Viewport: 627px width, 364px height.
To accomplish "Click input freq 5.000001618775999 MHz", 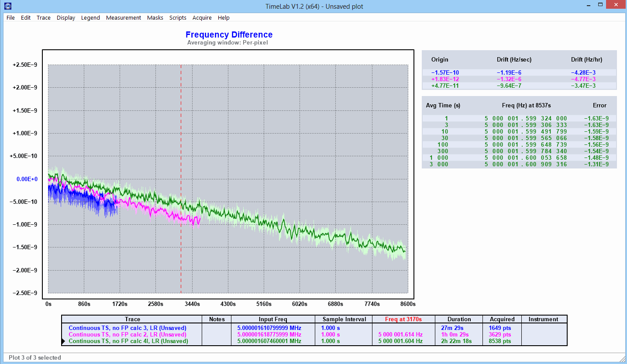I will [269, 334].
